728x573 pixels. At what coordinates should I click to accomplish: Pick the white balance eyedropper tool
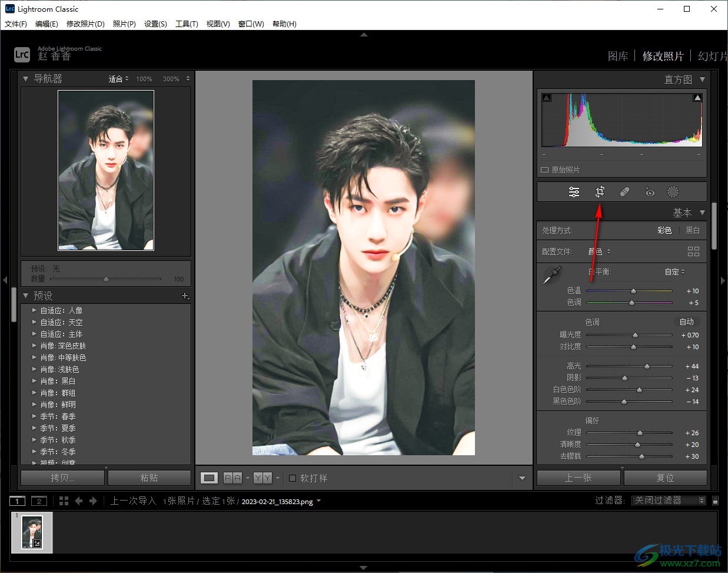[552, 275]
